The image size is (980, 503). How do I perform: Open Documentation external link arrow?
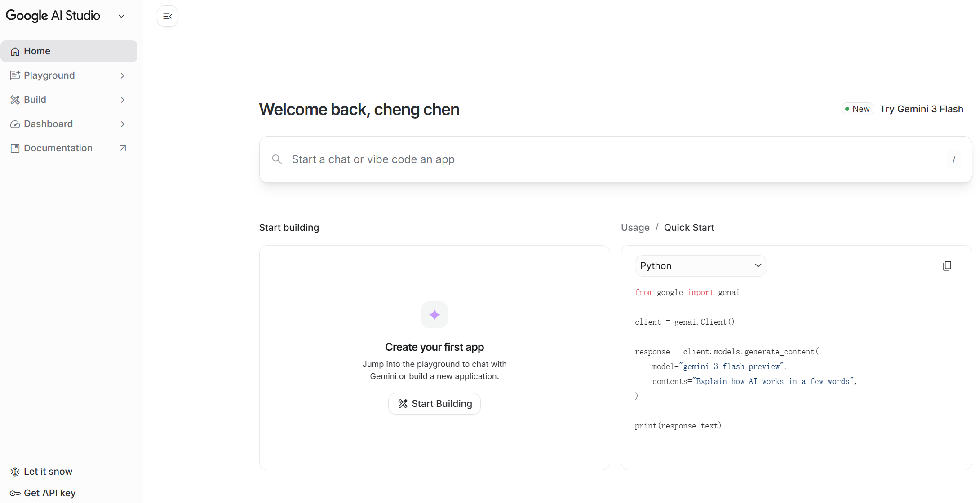point(123,148)
